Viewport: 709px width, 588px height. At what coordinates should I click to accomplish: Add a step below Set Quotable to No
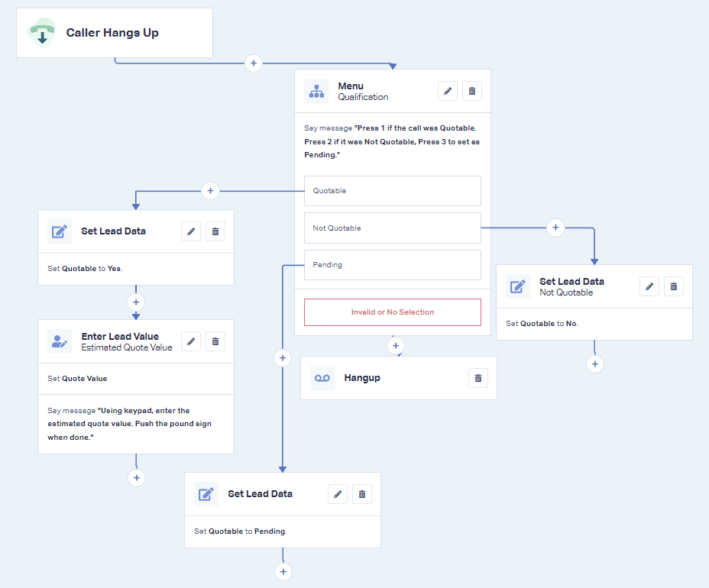[x=595, y=363]
